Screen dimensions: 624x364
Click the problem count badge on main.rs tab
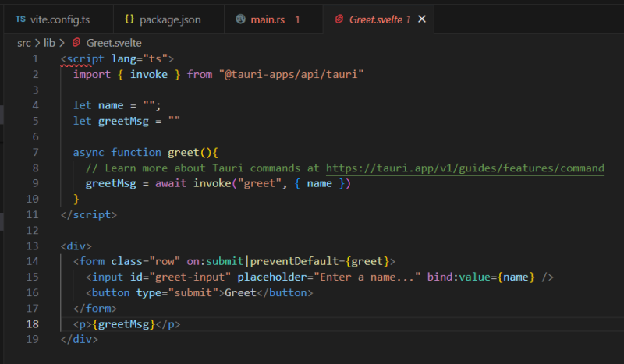297,19
